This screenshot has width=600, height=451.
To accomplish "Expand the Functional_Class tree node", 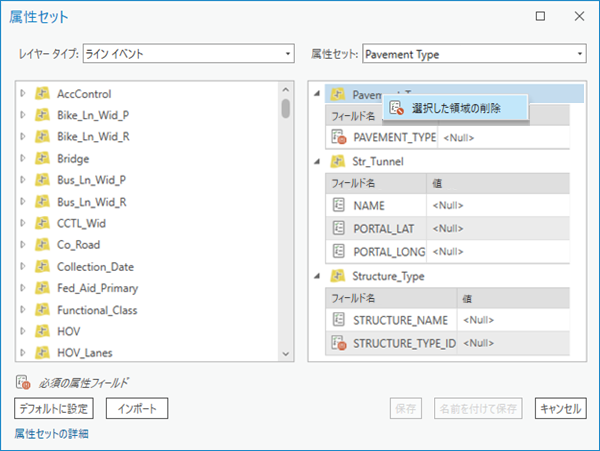I will (x=23, y=309).
